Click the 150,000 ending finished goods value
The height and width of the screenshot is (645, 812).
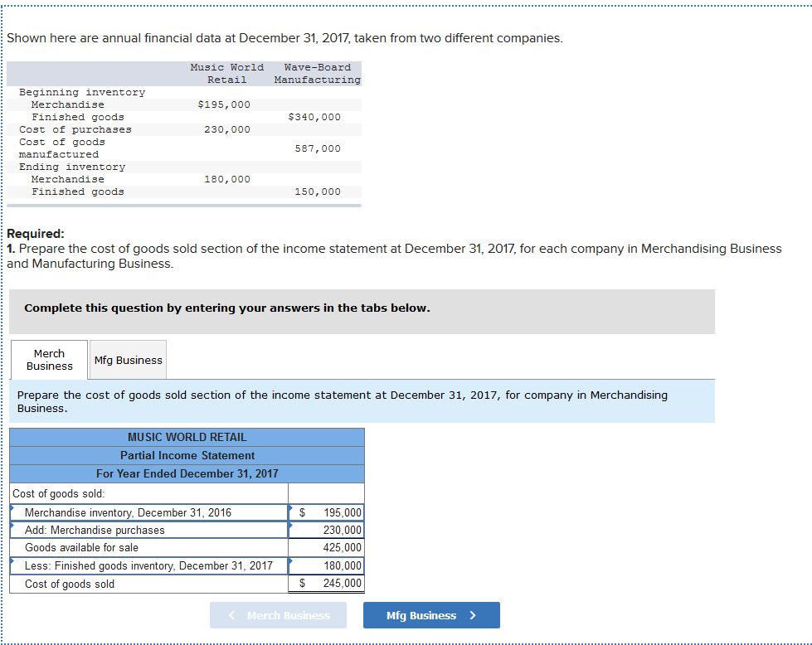click(x=318, y=192)
